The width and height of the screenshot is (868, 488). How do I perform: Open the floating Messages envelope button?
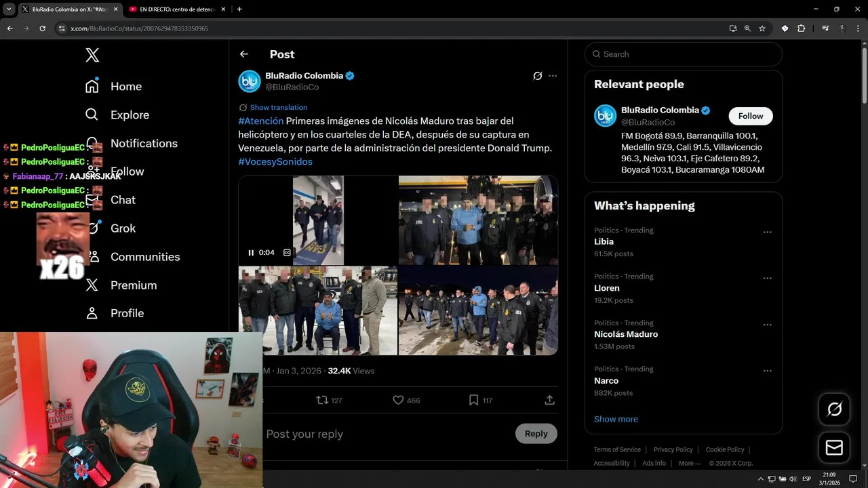(x=834, y=448)
